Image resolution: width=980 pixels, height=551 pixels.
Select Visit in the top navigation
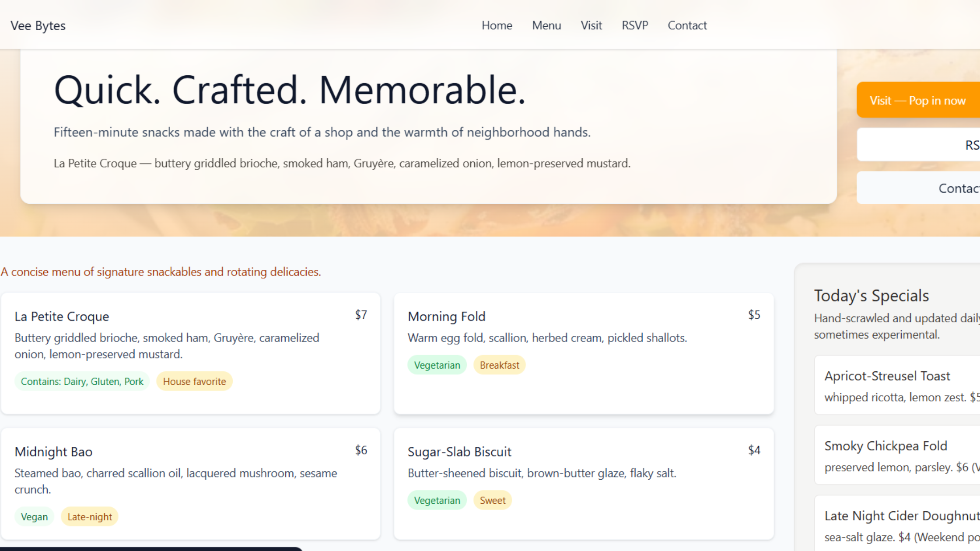click(591, 25)
